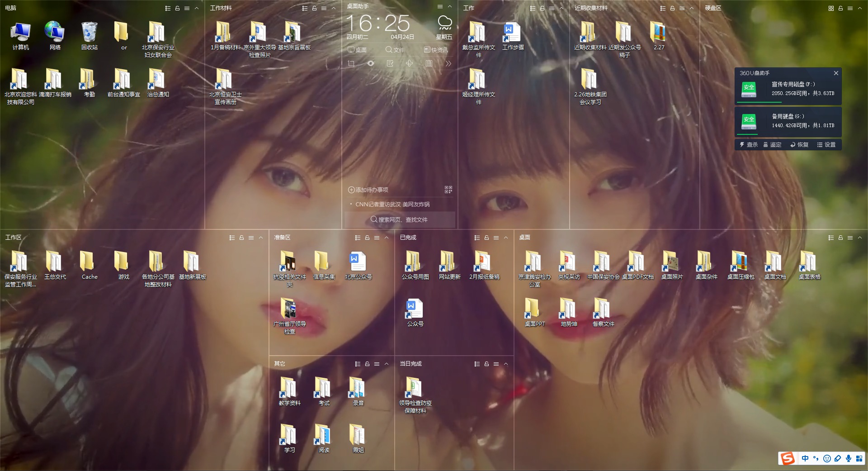Image resolution: width=868 pixels, height=471 pixels.
Task: Open the CNN记者重访武汉 news headline
Action: click(392, 205)
